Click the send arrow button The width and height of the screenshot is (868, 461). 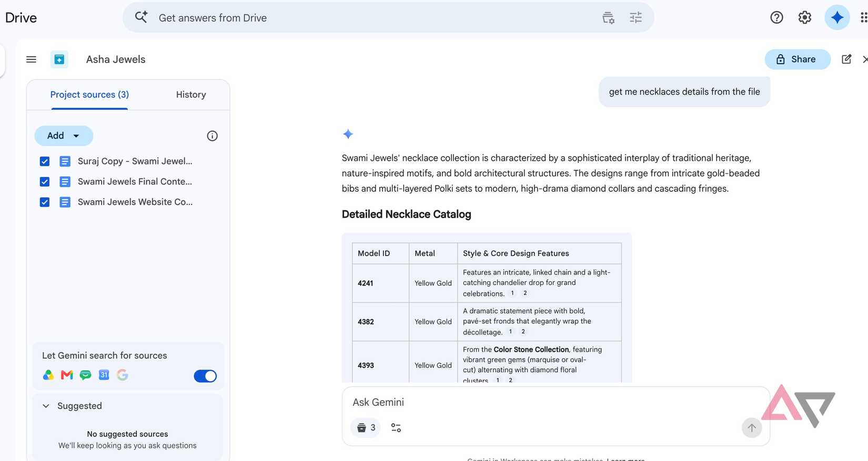[x=752, y=428]
